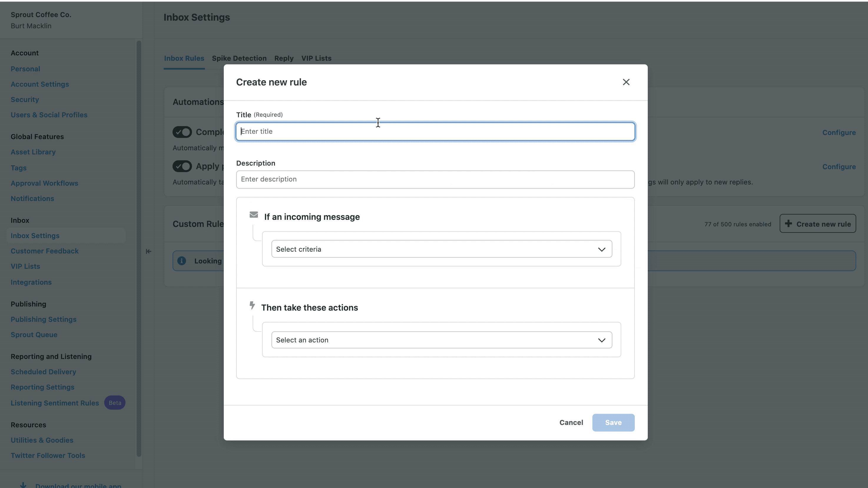
Task: Click the second Configure link
Action: click(839, 167)
